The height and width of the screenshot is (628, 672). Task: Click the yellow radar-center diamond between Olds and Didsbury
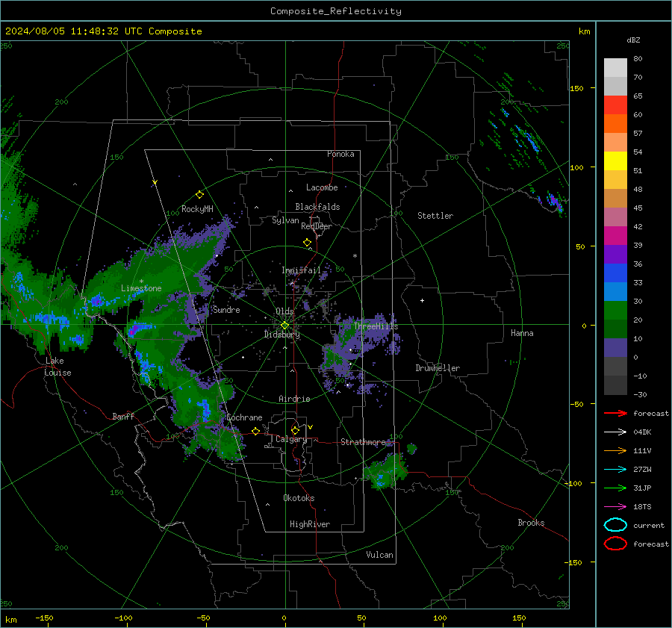pyautogui.click(x=284, y=326)
